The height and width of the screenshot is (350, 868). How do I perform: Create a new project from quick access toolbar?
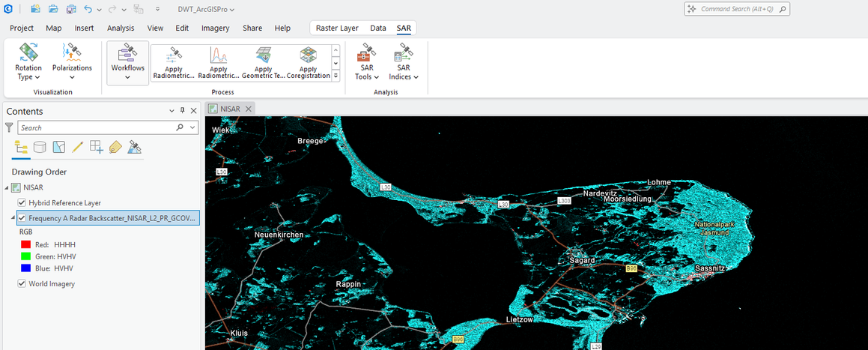(35, 9)
